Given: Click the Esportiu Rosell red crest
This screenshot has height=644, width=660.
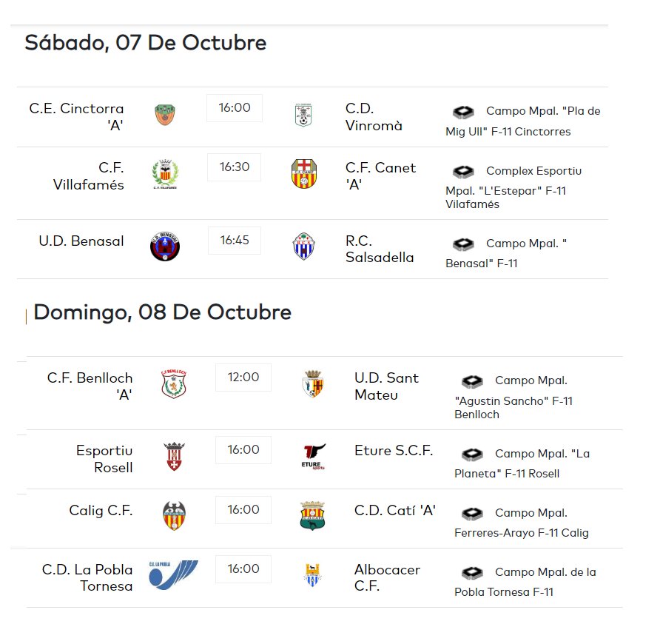Looking at the screenshot, I should (174, 456).
